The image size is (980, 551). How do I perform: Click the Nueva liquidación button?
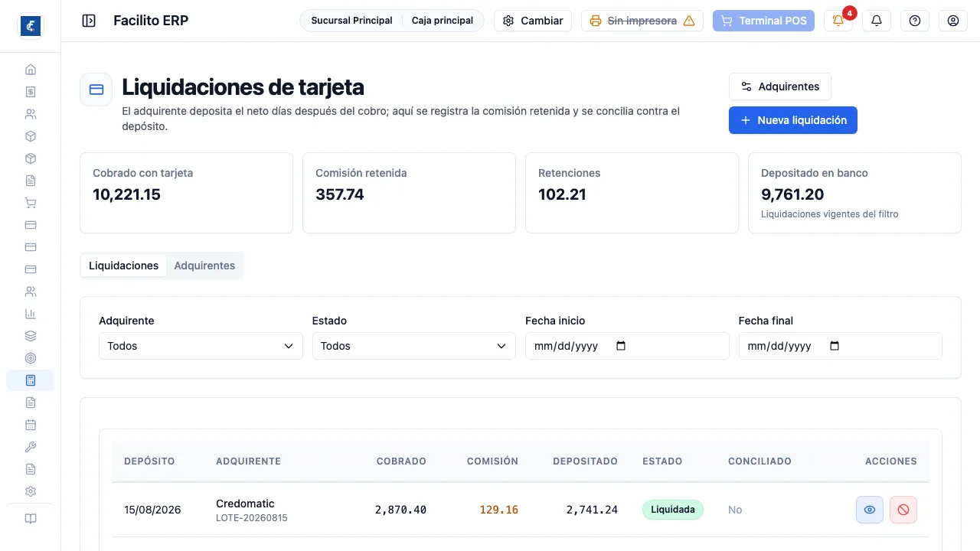coord(793,120)
